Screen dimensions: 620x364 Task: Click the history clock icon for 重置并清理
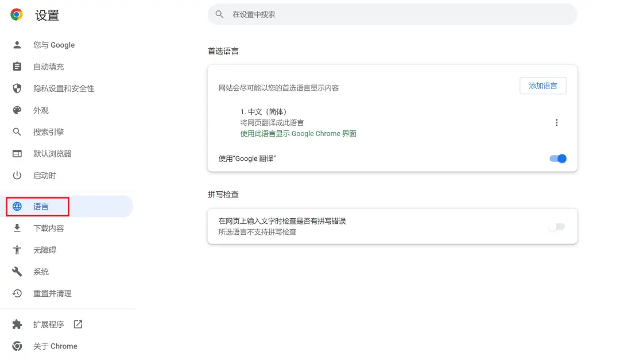tap(17, 293)
